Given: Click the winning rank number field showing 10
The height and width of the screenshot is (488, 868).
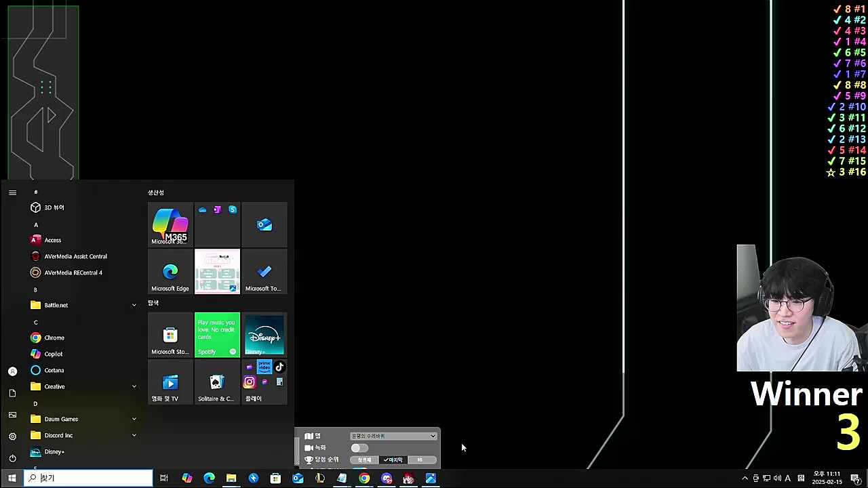Looking at the screenshot, I should [x=422, y=460].
